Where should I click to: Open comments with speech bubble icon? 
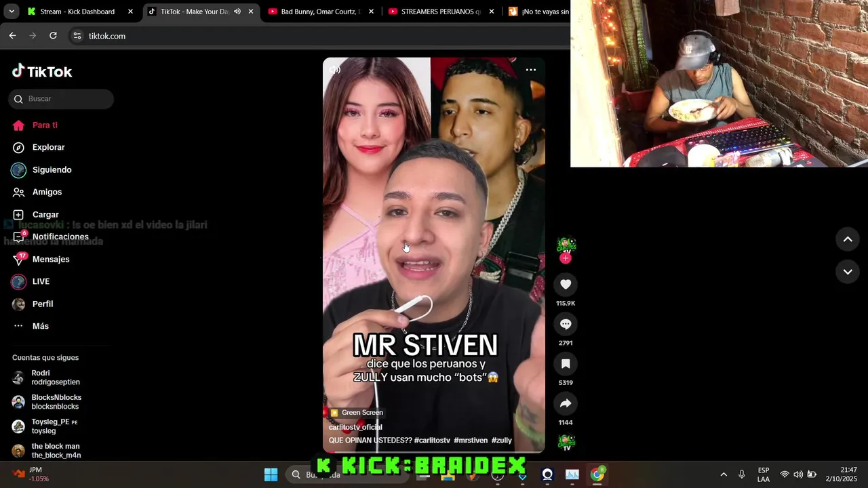pos(566,324)
